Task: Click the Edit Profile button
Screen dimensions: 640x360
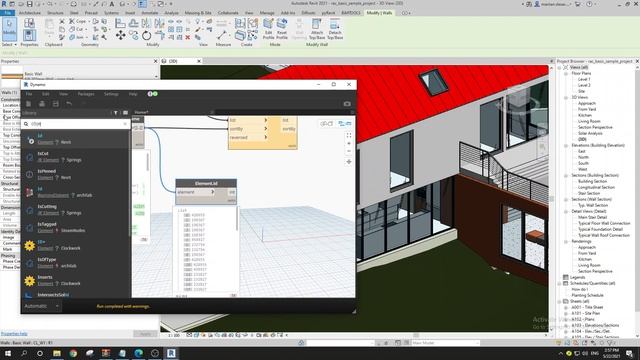Action: pyautogui.click(x=268, y=29)
